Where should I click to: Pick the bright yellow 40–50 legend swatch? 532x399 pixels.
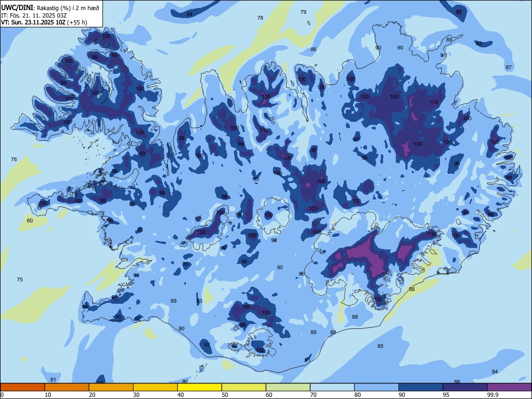(199, 387)
